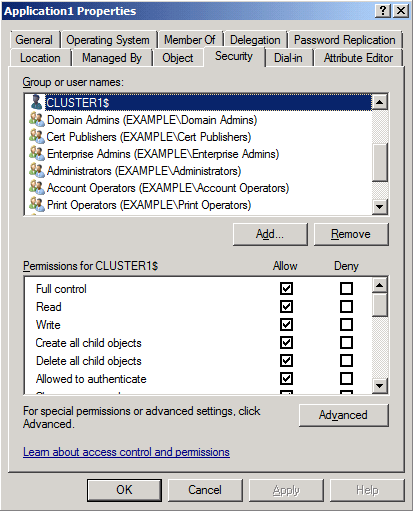Screen dimensions: 413x511
Task: Select the Security tab
Action: pos(234,56)
